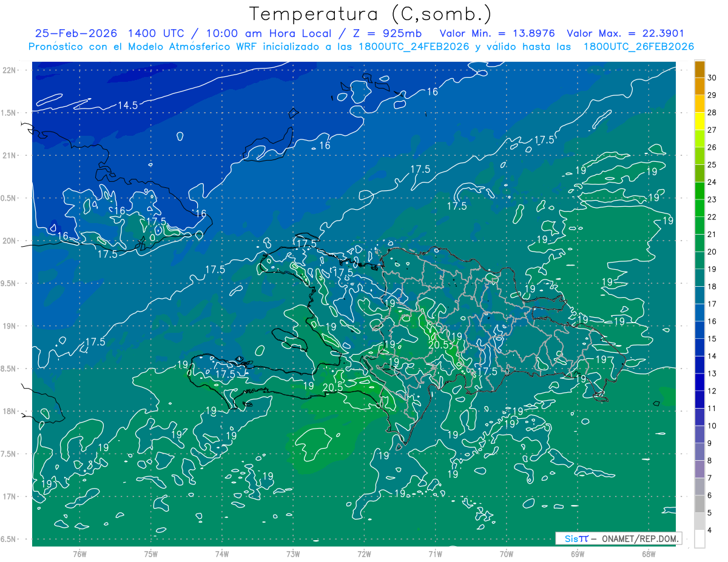
Task: Pick the brown-orange swatch above 30 on scale
Action: (699, 69)
